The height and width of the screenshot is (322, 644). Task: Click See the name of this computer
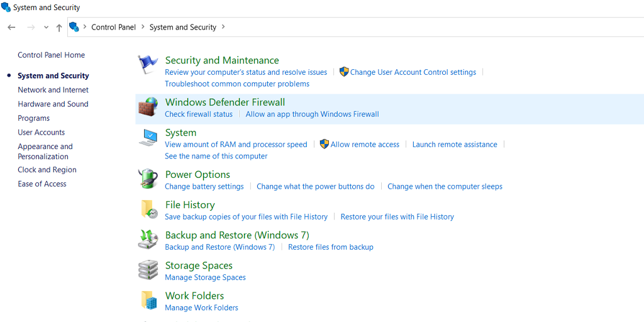[216, 156]
